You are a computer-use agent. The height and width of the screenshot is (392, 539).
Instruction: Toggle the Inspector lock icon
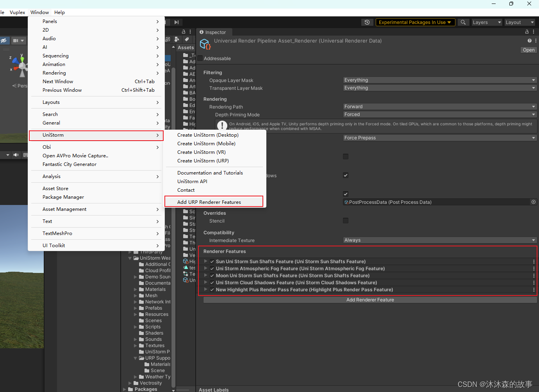point(527,32)
